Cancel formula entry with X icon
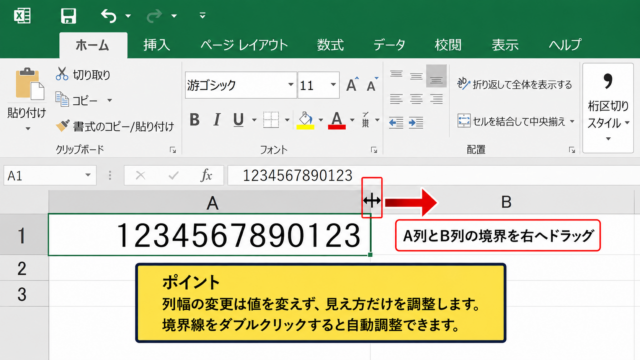The image size is (640, 360). tap(140, 176)
